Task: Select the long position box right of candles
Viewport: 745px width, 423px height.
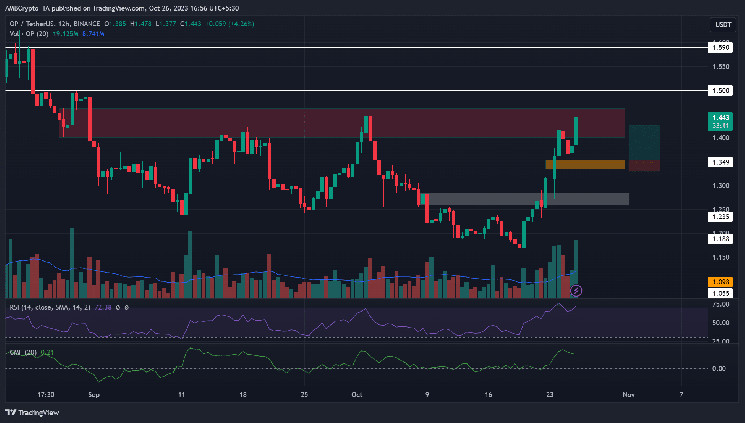Action: coord(644,148)
